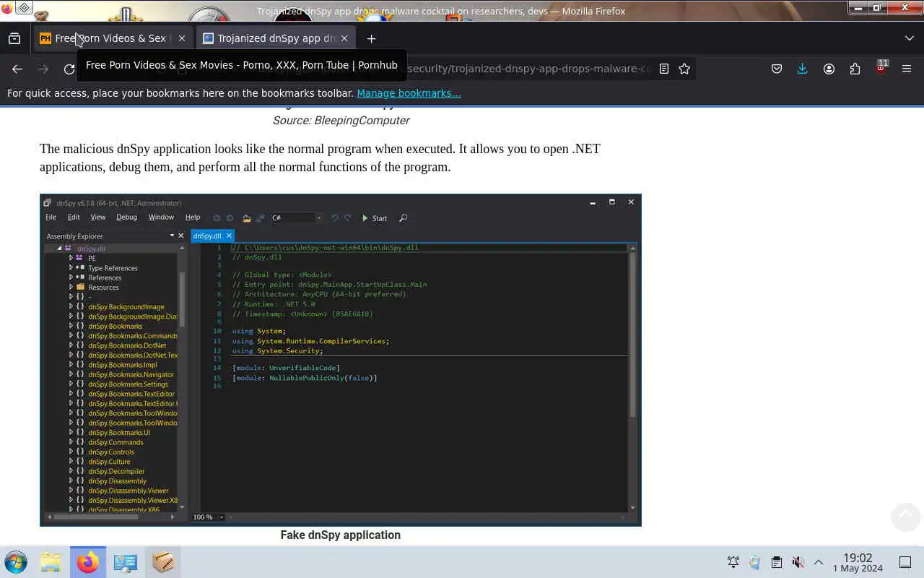This screenshot has width=924, height=578.
Task: Close the Trojanized dnSpy app tab
Action: (x=344, y=38)
